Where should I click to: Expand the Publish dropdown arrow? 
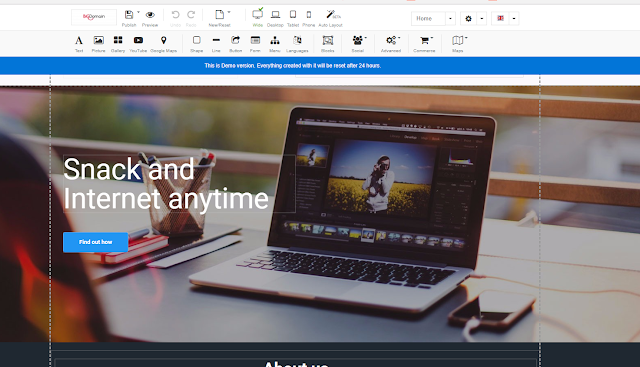[x=138, y=13]
